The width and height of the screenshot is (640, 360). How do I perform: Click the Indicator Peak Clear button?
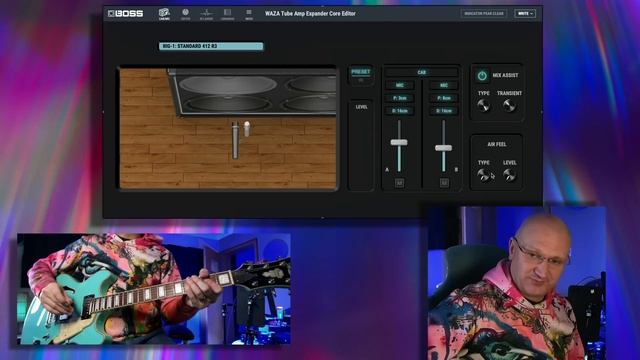coord(484,13)
